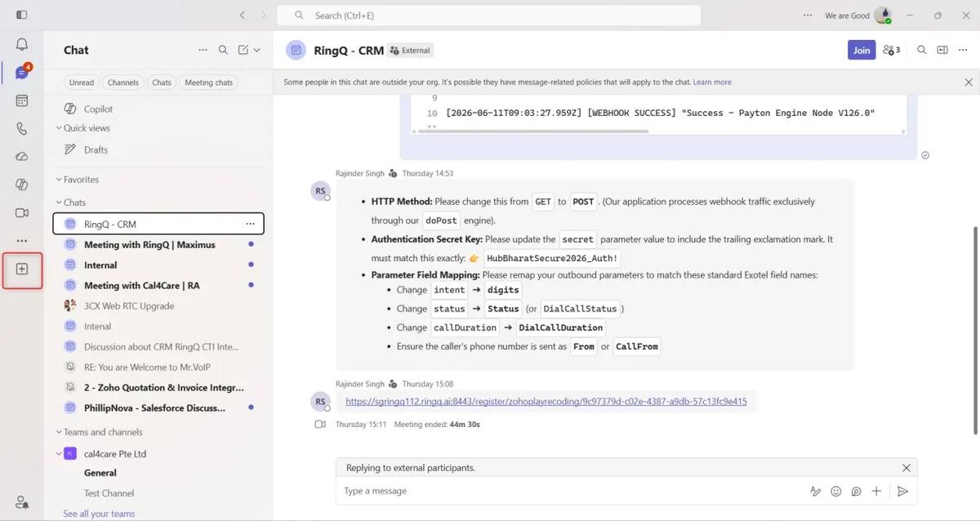Click Learn more in policy banner
This screenshot has width=980, height=521.
coord(712,82)
